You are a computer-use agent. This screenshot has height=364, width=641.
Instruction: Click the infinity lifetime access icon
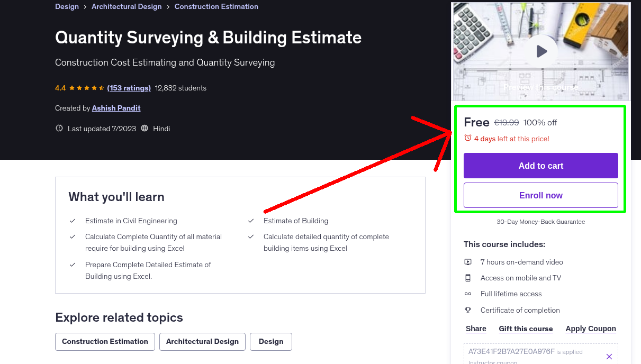coord(468,294)
